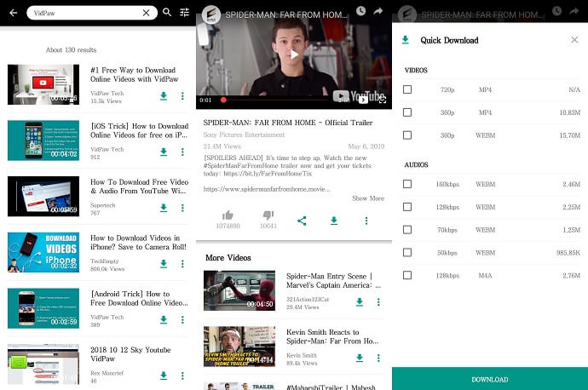Tick the 160kbps WEBM audio checkbox
Viewport: 588px width, 390px height.
point(407,184)
